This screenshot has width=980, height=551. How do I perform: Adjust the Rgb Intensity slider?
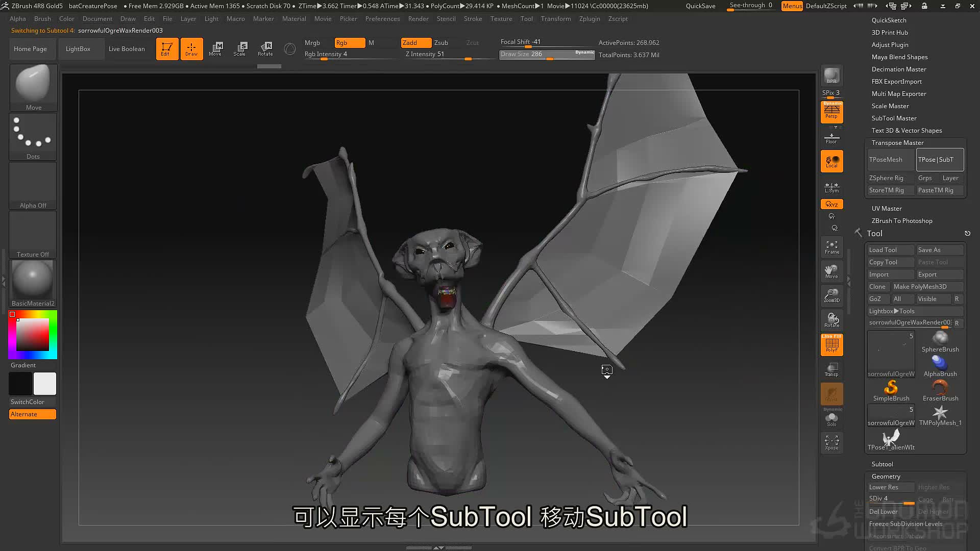pos(350,55)
